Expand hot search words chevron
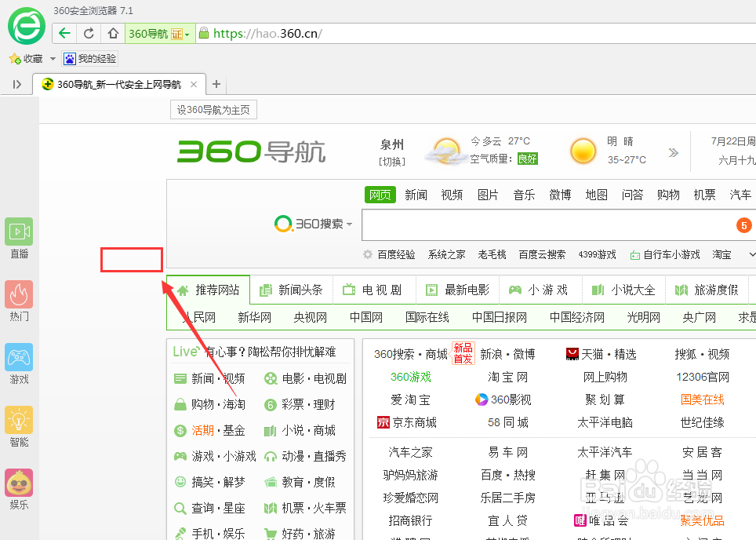 pyautogui.click(x=752, y=254)
